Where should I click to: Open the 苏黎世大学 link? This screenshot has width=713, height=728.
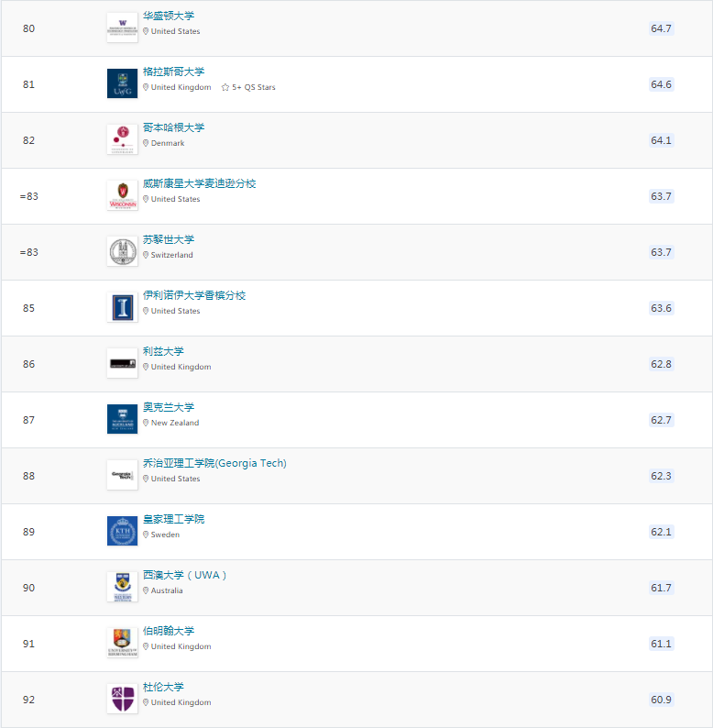[169, 239]
